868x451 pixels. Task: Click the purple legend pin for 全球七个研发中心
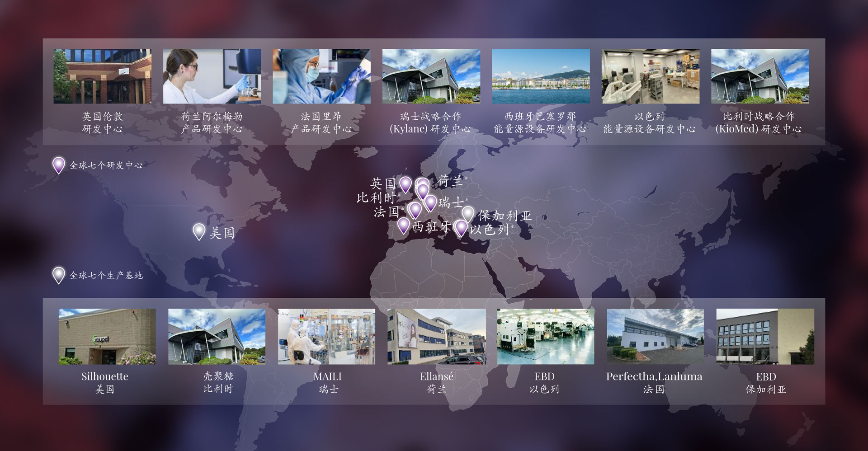pyautogui.click(x=58, y=164)
